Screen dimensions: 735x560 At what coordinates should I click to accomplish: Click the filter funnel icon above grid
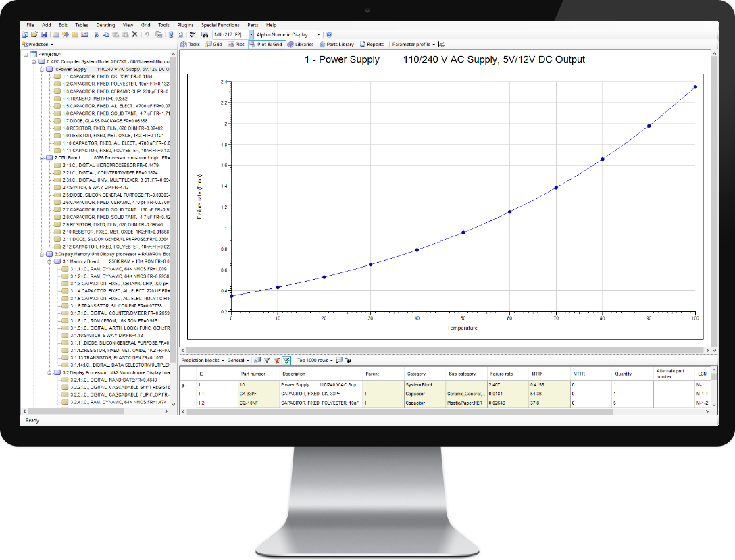267,361
